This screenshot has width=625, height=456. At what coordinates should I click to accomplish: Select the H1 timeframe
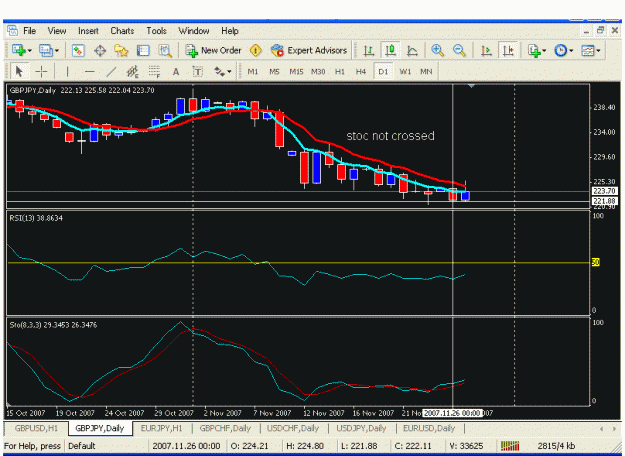click(340, 72)
